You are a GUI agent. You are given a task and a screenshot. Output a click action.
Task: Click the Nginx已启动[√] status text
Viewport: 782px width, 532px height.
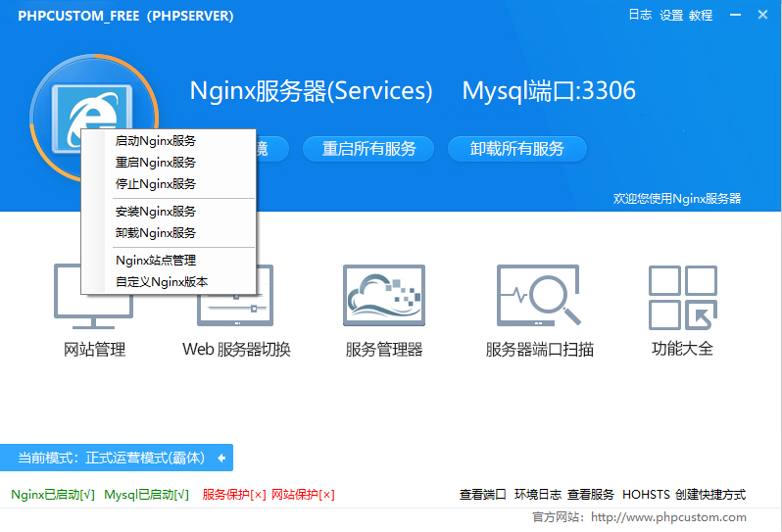pos(53,495)
